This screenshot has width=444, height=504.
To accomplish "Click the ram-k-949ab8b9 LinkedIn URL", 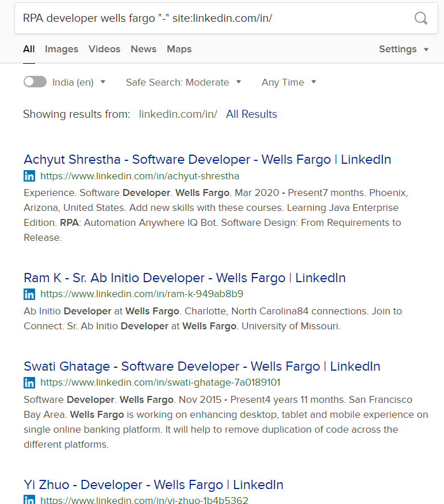I will [x=141, y=294].
